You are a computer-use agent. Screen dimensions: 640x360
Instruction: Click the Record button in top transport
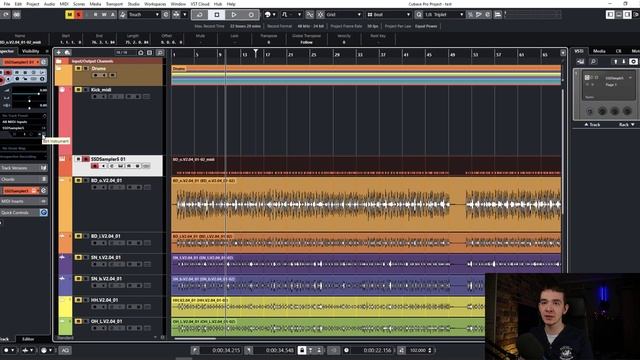click(x=251, y=15)
